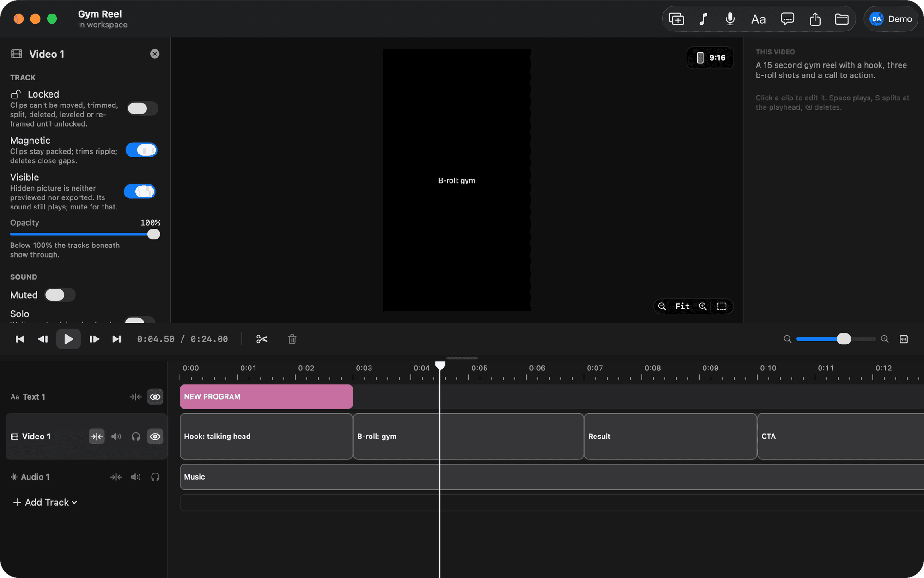Split clip with the scissors icon
Image resolution: width=924 pixels, height=578 pixels.
point(262,339)
